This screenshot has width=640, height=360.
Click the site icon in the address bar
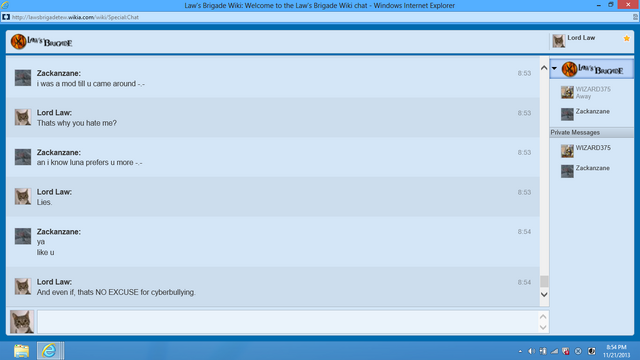(x=6, y=17)
